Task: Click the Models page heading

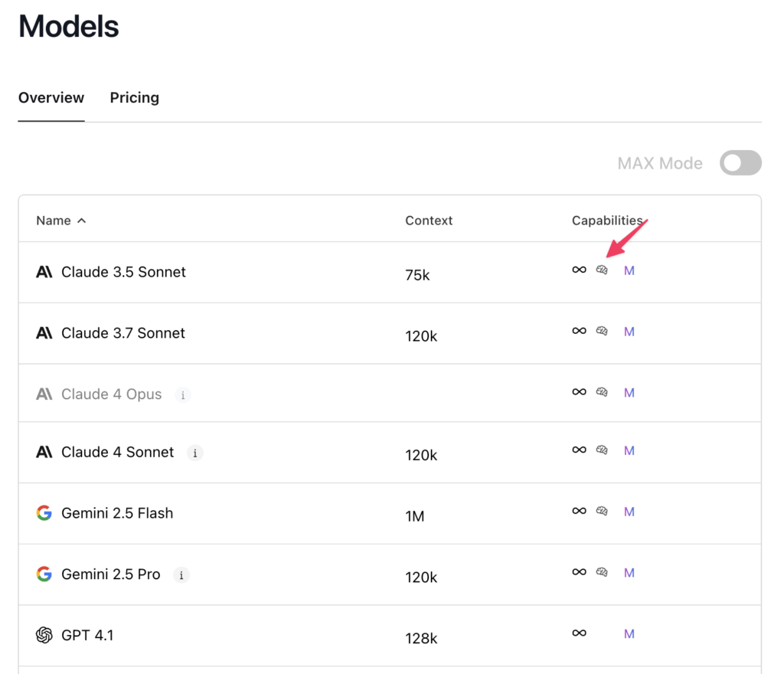Action: pos(68,26)
